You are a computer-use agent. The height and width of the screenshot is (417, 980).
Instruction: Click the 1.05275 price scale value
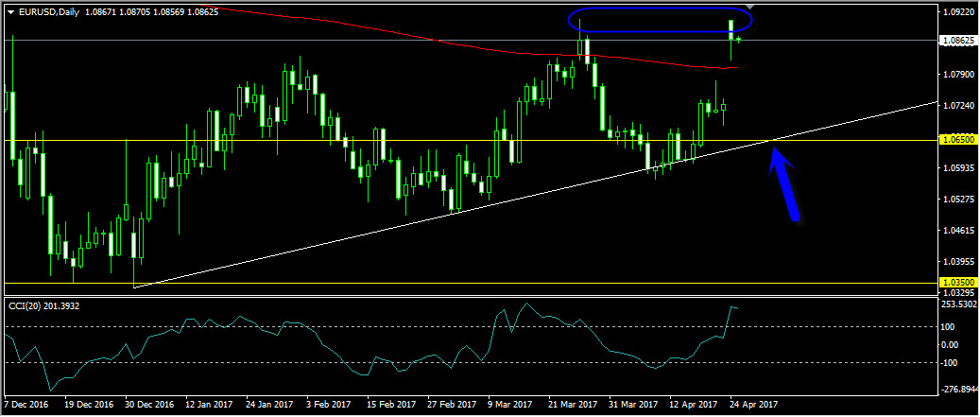(959, 200)
